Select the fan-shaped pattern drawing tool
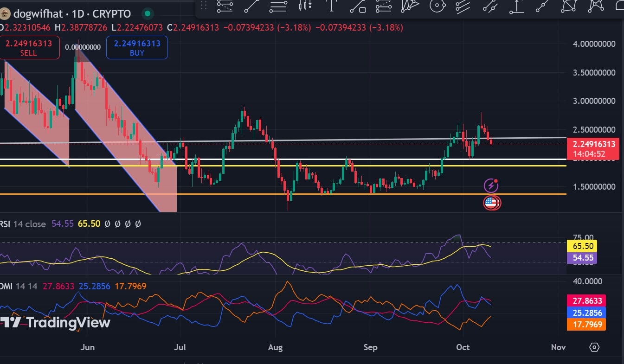 coord(410,6)
